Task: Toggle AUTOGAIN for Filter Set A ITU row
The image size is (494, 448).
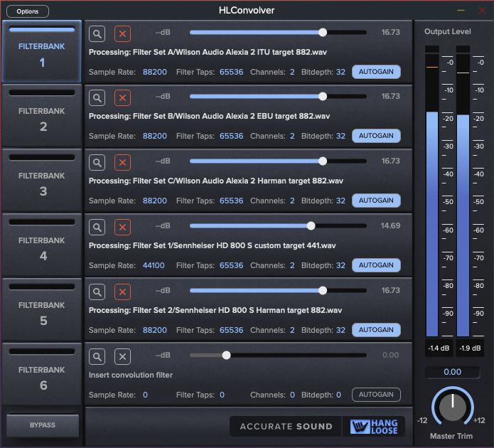Action: point(376,72)
